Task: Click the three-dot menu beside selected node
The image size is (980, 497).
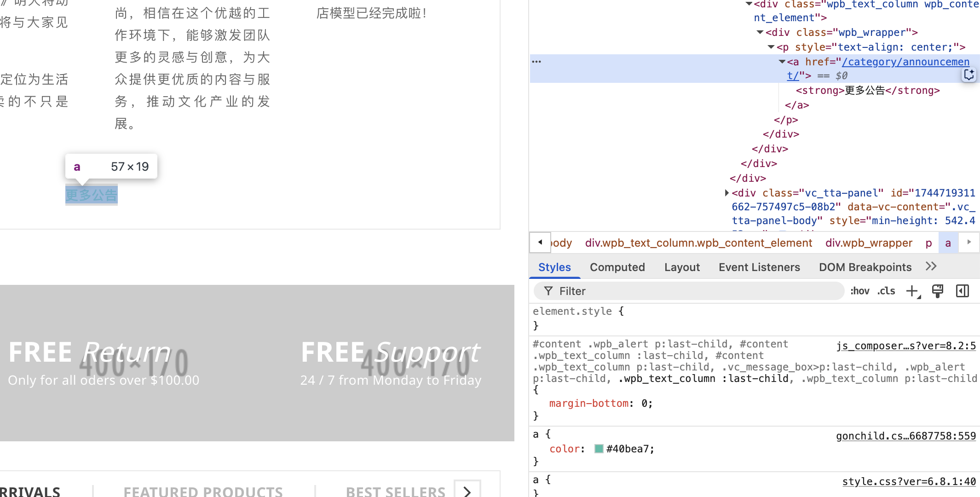Action: (536, 62)
